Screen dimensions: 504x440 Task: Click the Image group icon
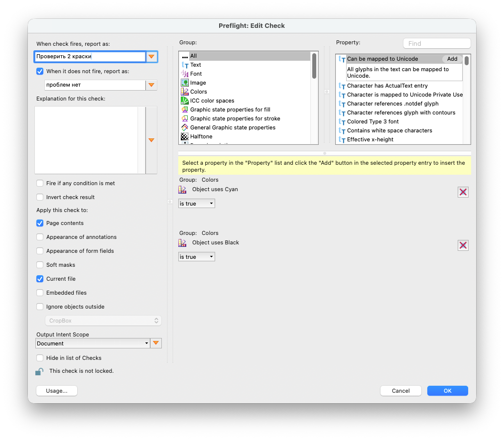point(184,83)
